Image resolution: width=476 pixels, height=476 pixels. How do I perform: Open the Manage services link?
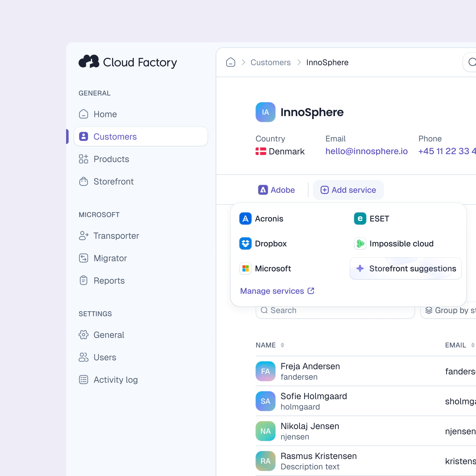[277, 291]
